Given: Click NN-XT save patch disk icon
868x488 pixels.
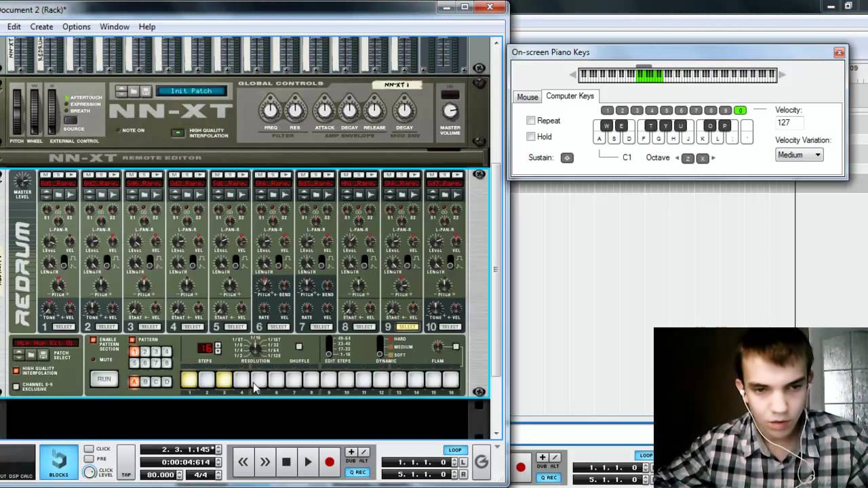Looking at the screenshot, I should pyautogui.click(x=145, y=91).
